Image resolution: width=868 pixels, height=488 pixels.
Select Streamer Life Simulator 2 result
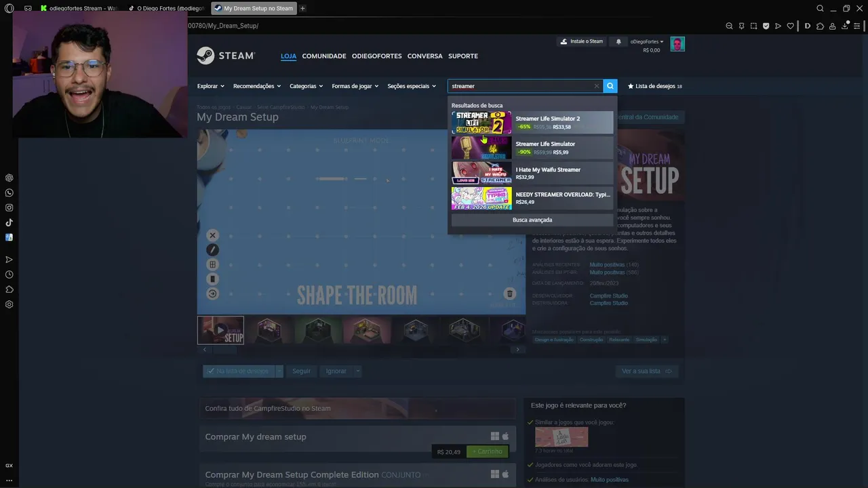click(532, 123)
